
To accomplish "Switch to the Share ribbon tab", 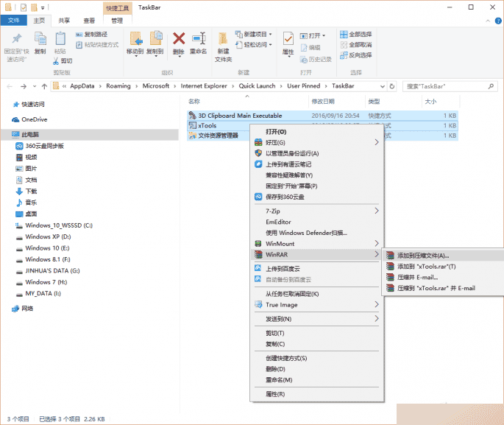I will 64,21.
